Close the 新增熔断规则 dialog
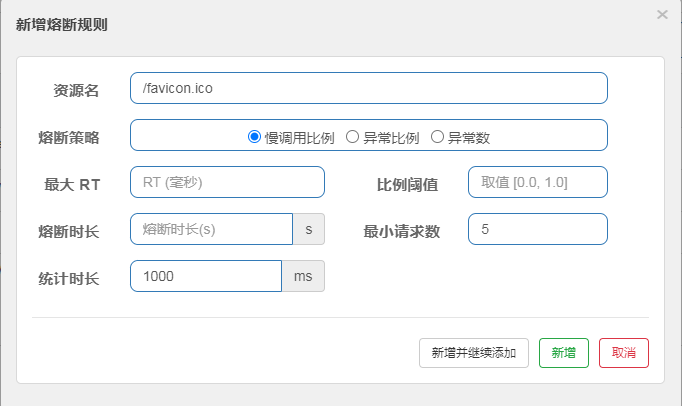Image resolution: width=682 pixels, height=406 pixels. [x=662, y=15]
